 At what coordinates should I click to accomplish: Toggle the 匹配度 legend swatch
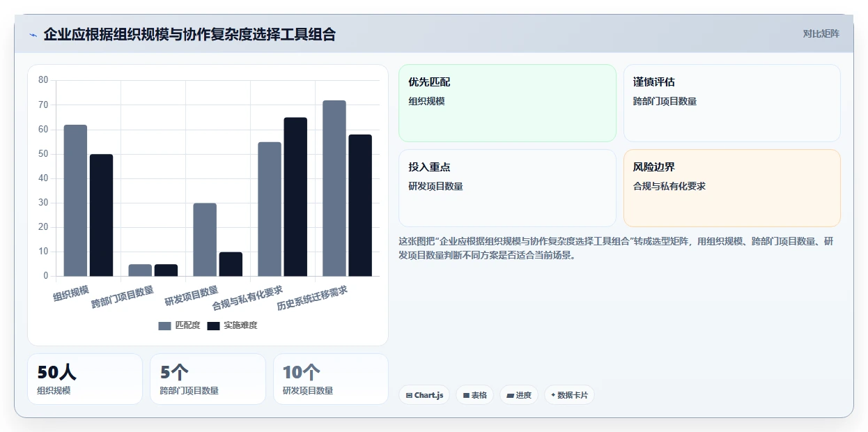tap(164, 325)
